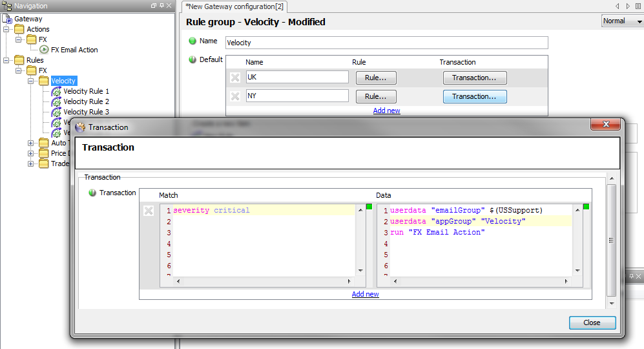Click the Gateway root icon in tree
The image size is (644, 349).
tap(7, 19)
